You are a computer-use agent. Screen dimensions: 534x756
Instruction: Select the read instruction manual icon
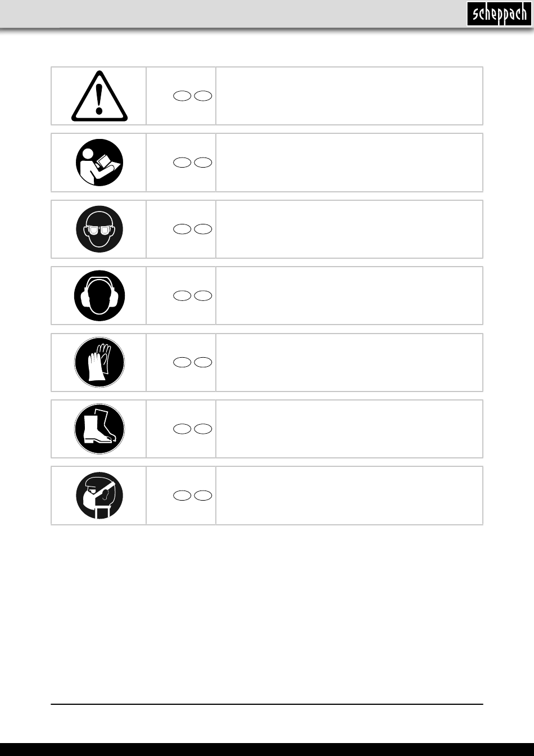click(x=99, y=163)
